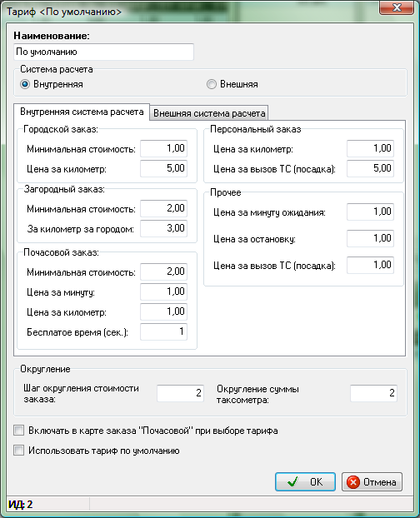420x518 pixels.
Task: Close the tariff dialog window
Action: (397, 7)
